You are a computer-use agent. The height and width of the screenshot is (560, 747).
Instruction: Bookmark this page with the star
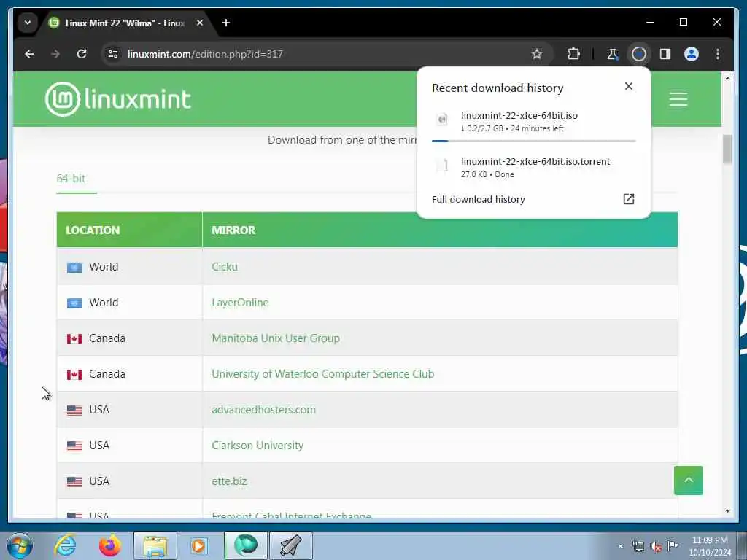click(537, 54)
